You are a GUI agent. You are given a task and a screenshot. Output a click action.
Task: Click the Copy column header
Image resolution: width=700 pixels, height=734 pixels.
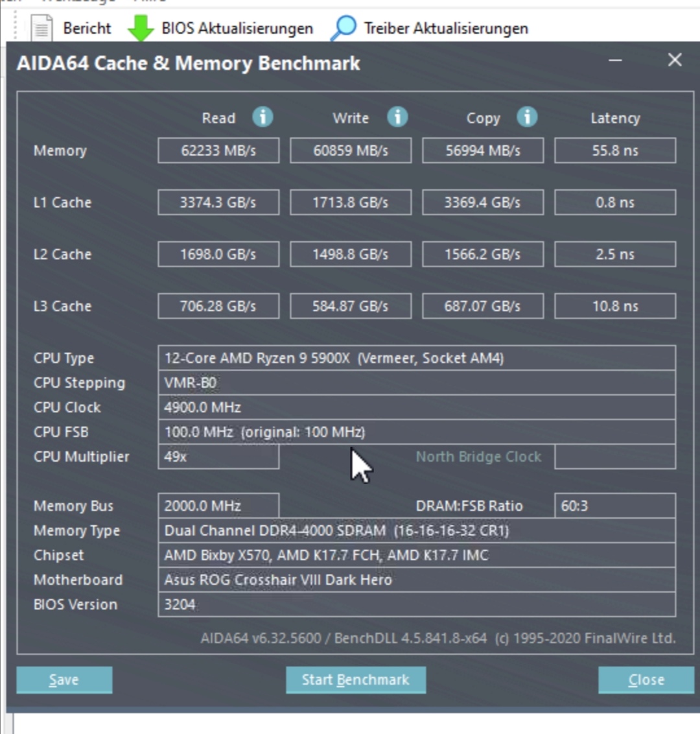pyautogui.click(x=484, y=119)
